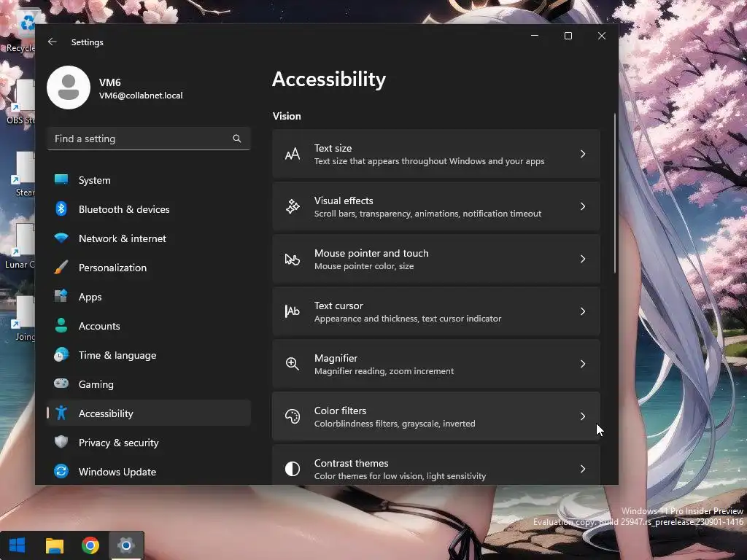Viewport: 747px width, 560px height.
Task: Open the OBS Studio desktop shortcut
Action: (21, 102)
